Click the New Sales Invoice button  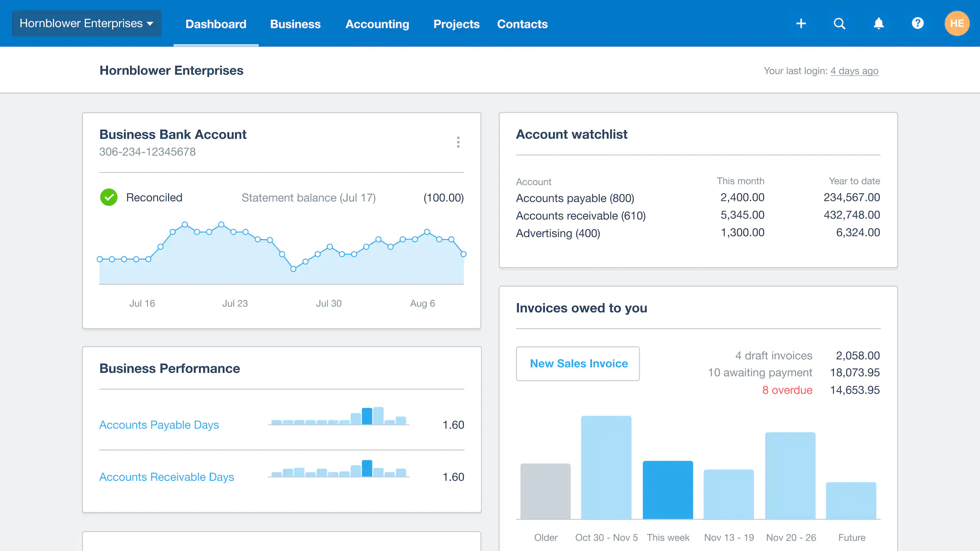pyautogui.click(x=578, y=363)
